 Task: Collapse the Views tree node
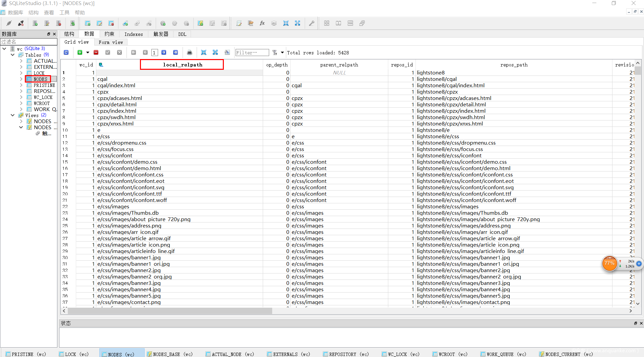pyautogui.click(x=12, y=115)
